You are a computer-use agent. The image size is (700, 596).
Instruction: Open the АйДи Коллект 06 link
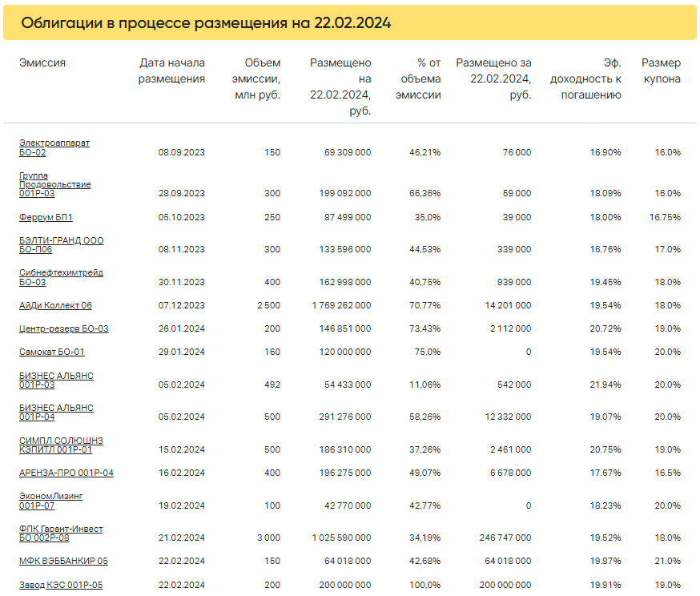coord(55,305)
